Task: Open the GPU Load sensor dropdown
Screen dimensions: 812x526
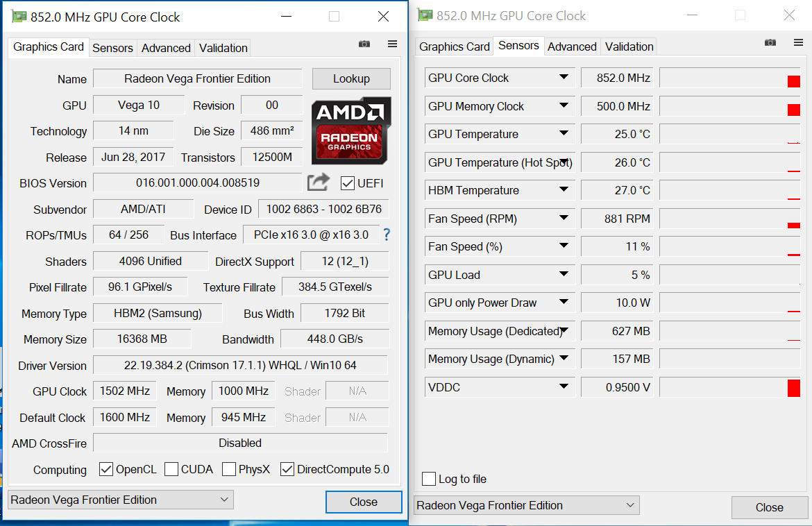Action: [564, 274]
